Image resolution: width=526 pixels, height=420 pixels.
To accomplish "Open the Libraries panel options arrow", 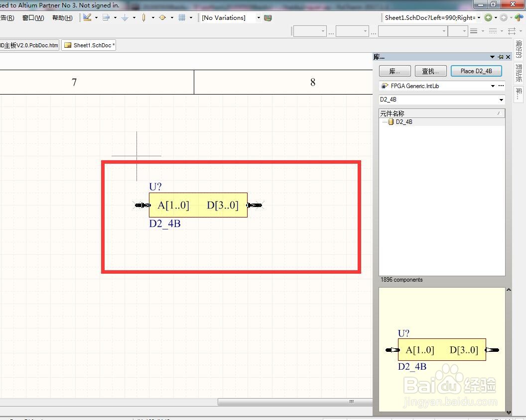I will pos(492,57).
